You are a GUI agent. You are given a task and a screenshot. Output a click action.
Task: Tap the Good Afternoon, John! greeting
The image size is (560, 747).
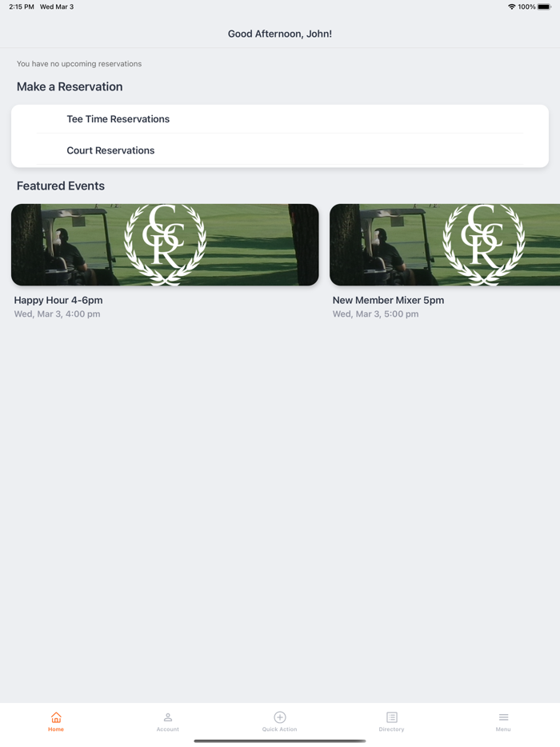tap(280, 34)
